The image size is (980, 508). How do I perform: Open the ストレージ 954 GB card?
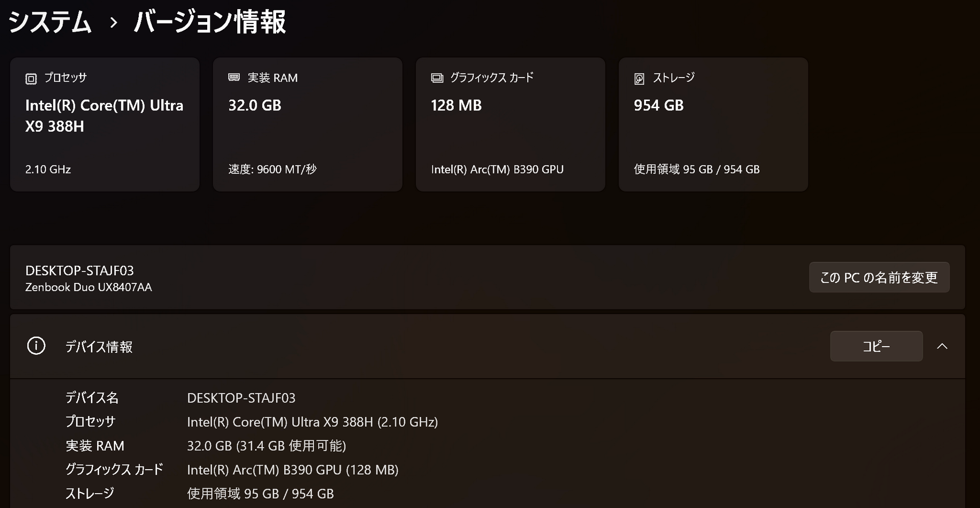pos(713,125)
